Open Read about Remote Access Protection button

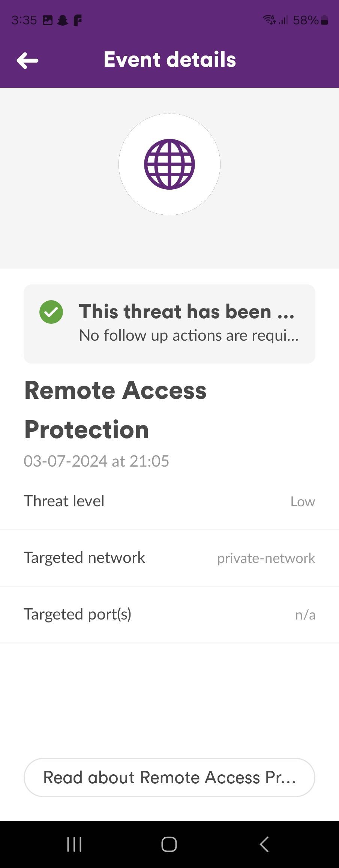(x=169, y=777)
